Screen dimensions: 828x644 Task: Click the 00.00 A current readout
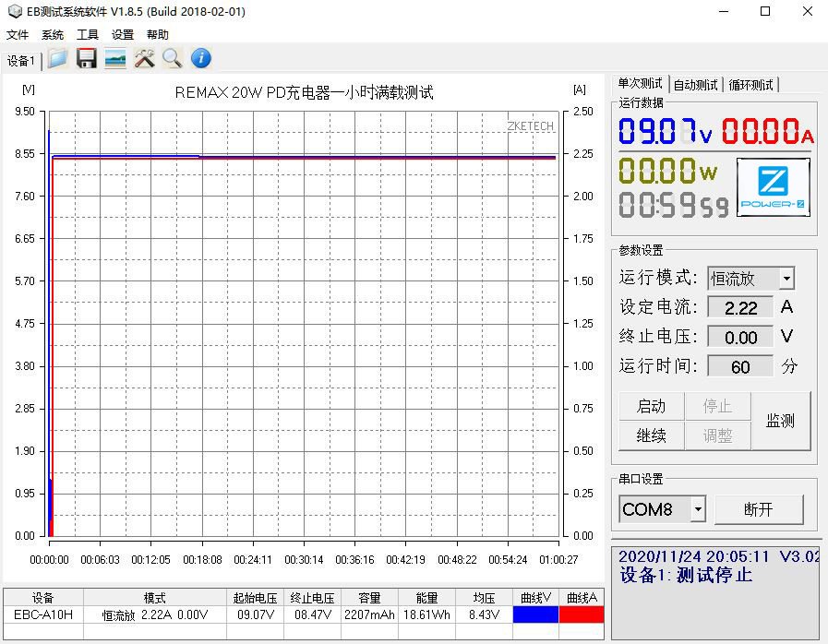pos(767,131)
